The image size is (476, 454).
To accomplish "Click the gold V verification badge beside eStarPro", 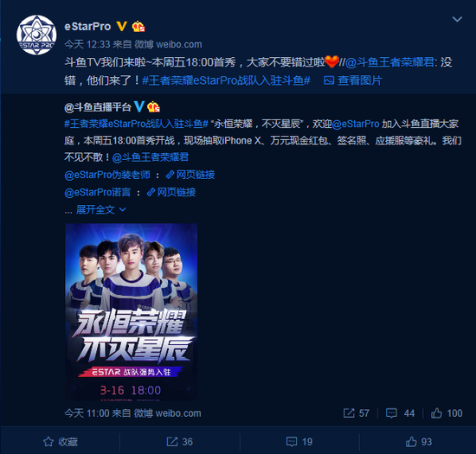I will point(122,27).
